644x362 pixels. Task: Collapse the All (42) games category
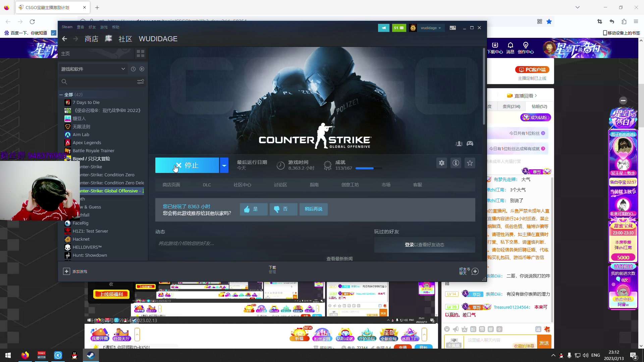61,95
